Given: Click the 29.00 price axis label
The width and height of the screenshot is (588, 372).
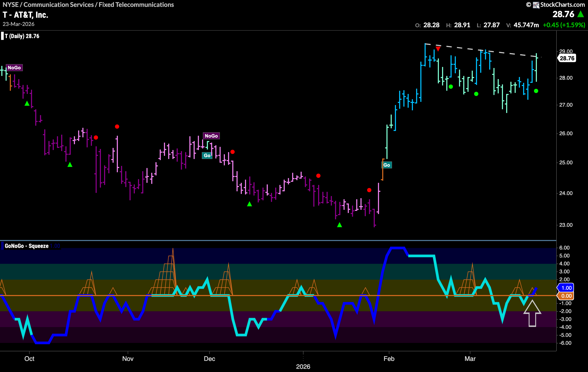Looking at the screenshot, I should coord(566,51).
